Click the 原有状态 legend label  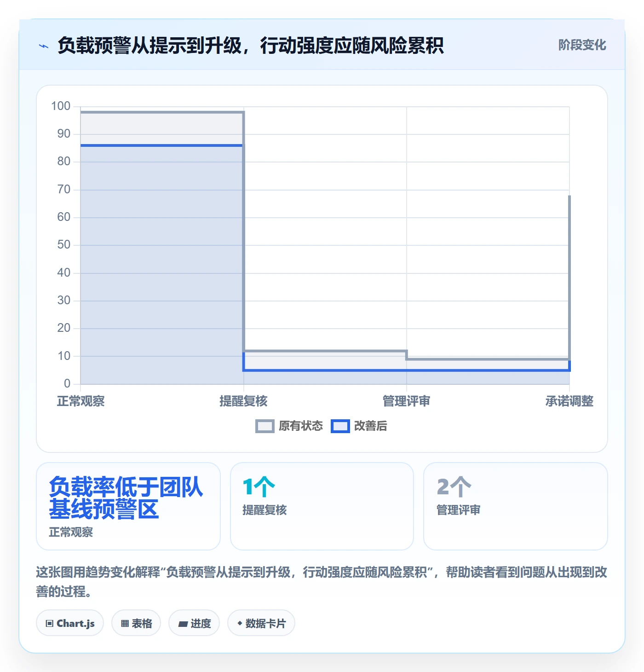click(301, 426)
